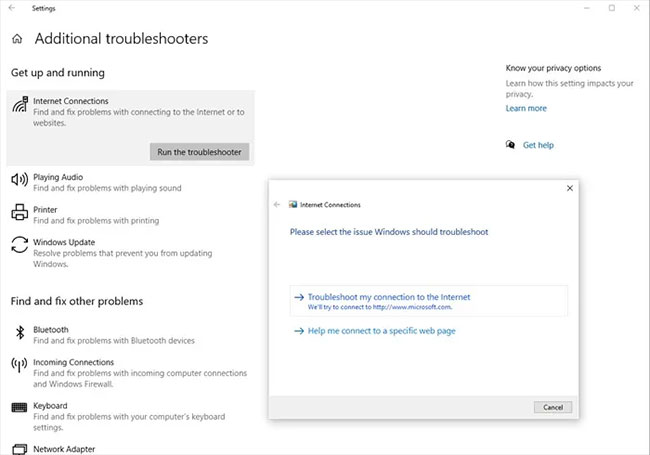Select the Windows Update troubleshooter item

click(x=64, y=242)
